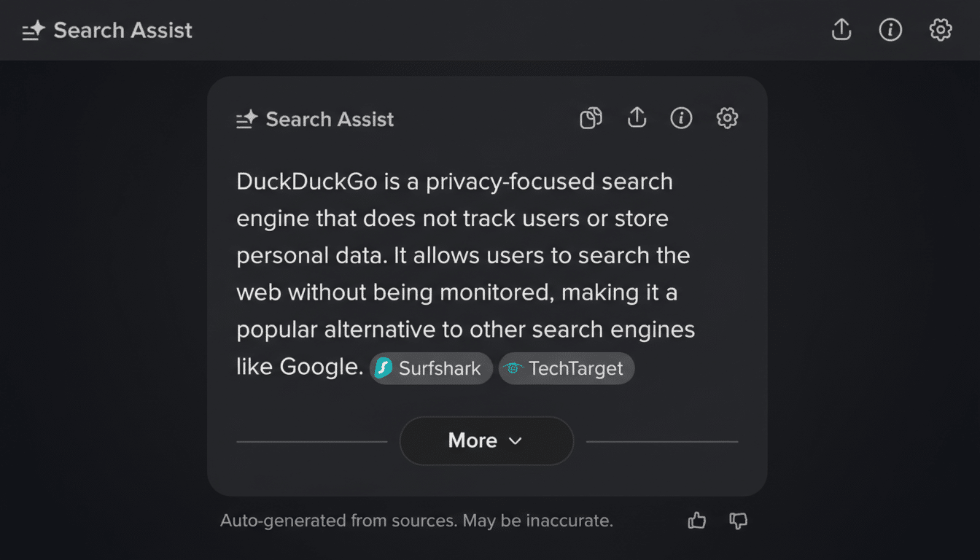Click the Search Assist title in the card
Screen dimensions: 980x560
pyautogui.click(x=330, y=119)
